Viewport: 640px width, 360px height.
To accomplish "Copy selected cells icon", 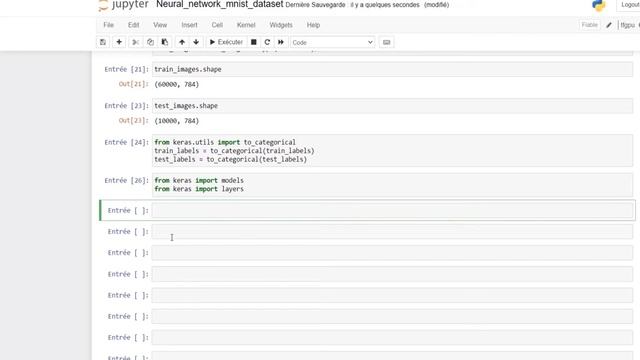I will 150,42.
